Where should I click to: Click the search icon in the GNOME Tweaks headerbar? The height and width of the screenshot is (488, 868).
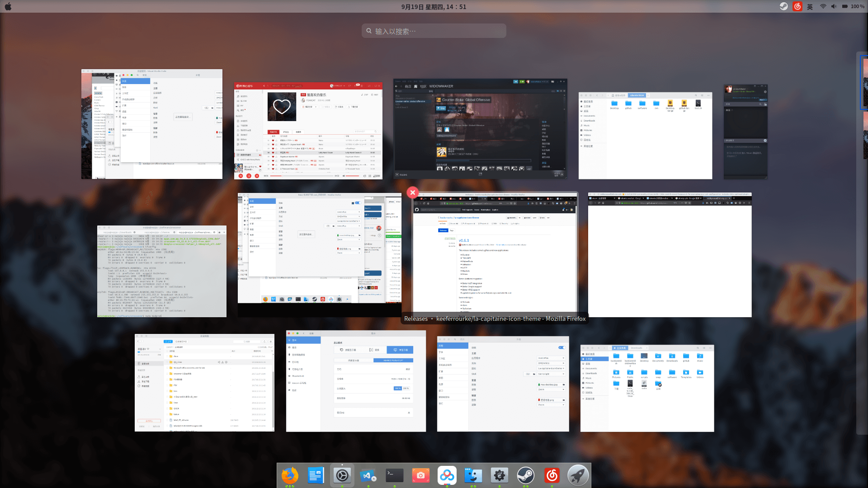pyautogui.click(x=455, y=339)
